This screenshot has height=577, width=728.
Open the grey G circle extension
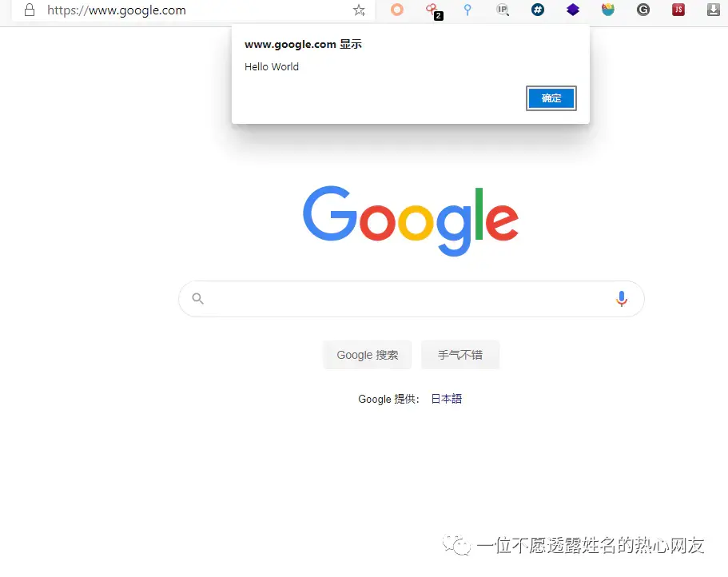[643, 10]
